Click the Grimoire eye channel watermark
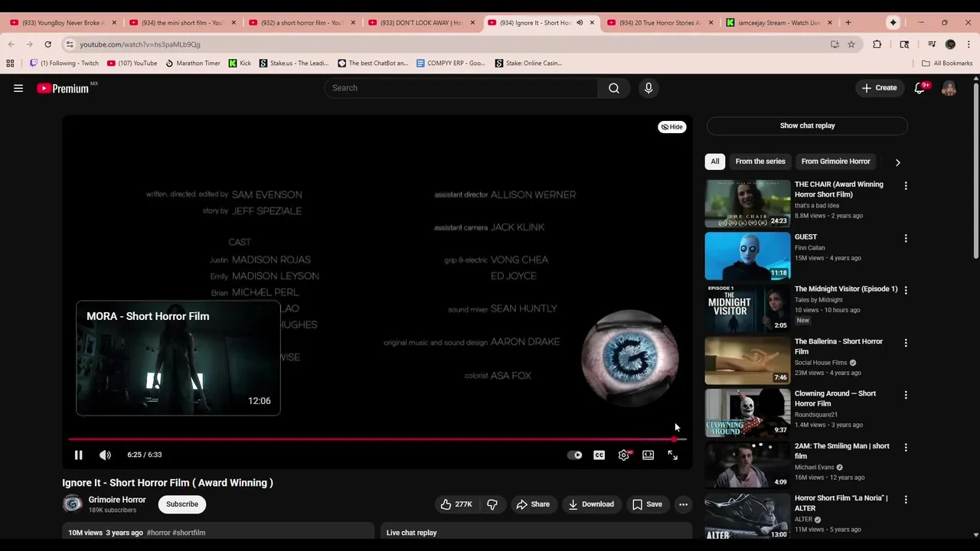The width and height of the screenshot is (980, 551). click(x=629, y=358)
